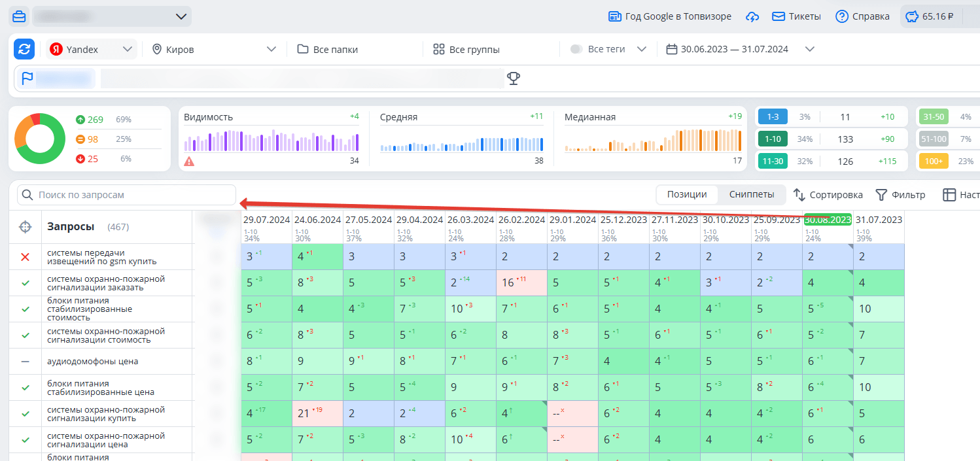Click query системы передачи извещений по gsm купить

tap(102, 257)
